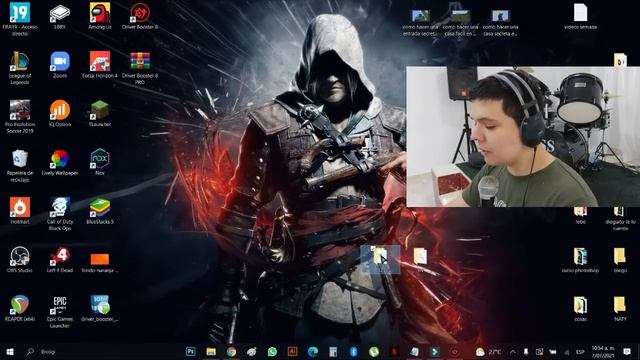Open Photoshop from the taskbar
The height and width of the screenshot is (360, 640).
pyautogui.click(x=191, y=351)
